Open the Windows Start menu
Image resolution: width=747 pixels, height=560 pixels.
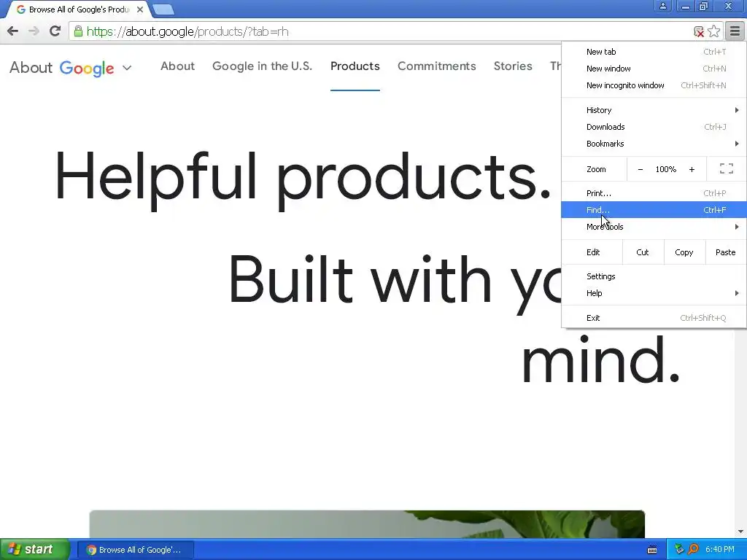click(34, 550)
